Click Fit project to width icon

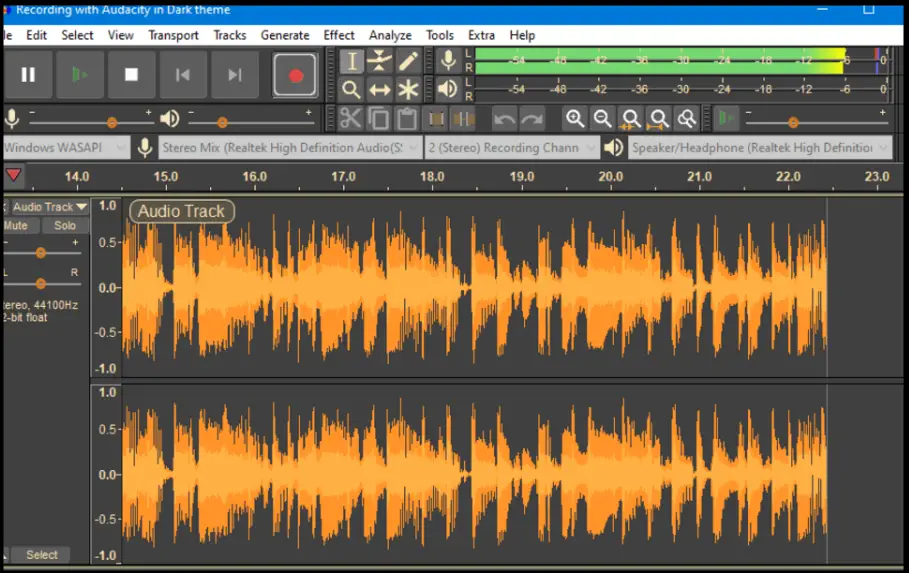click(x=659, y=119)
